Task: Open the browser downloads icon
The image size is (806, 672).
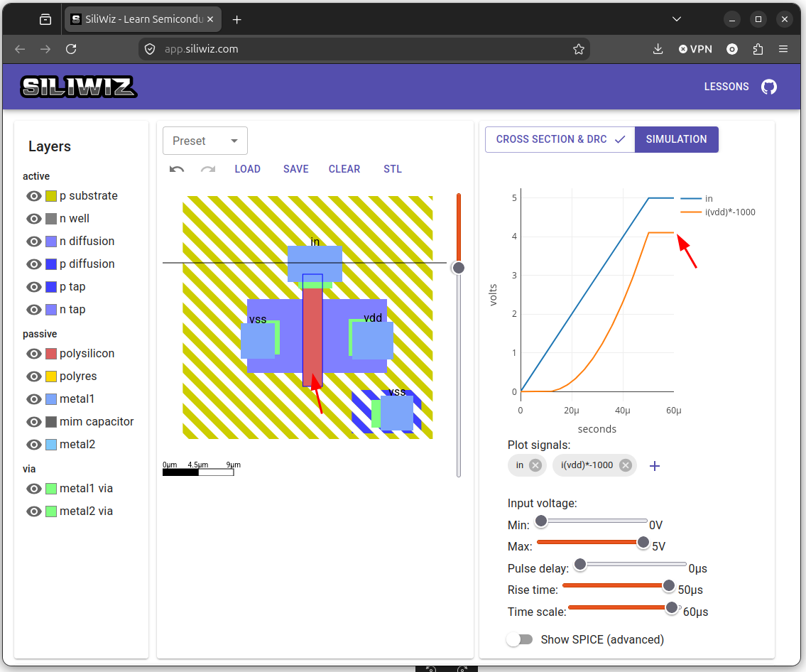Action: (658, 49)
